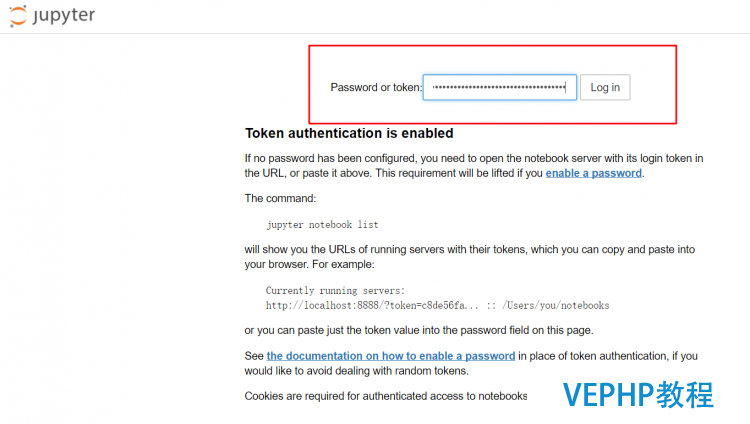
Task: Click the 'Password or token:' label
Action: tap(376, 88)
